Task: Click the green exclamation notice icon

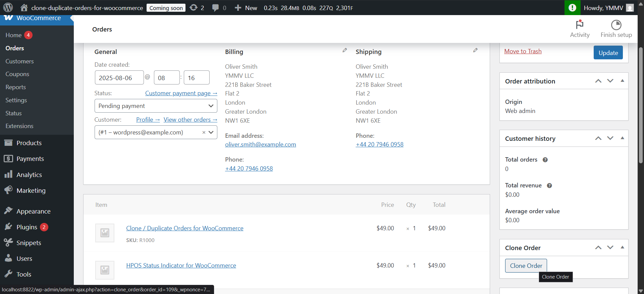Action: point(572,7)
